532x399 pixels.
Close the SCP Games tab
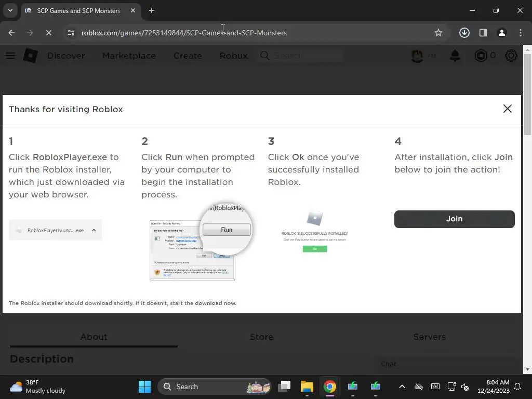coord(133,10)
